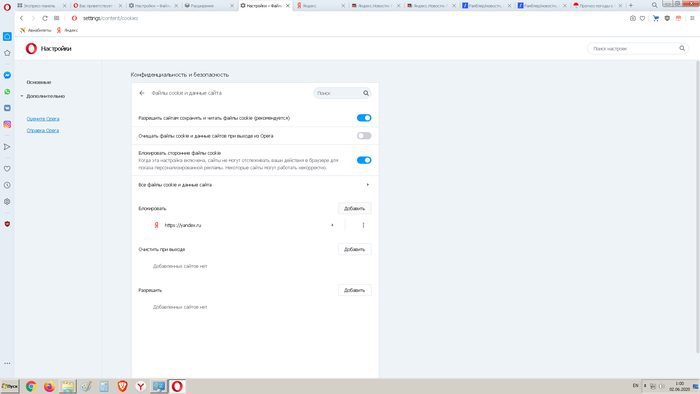Toggle block third-party cookies switch
The height and width of the screenshot is (394, 700).
click(x=364, y=160)
